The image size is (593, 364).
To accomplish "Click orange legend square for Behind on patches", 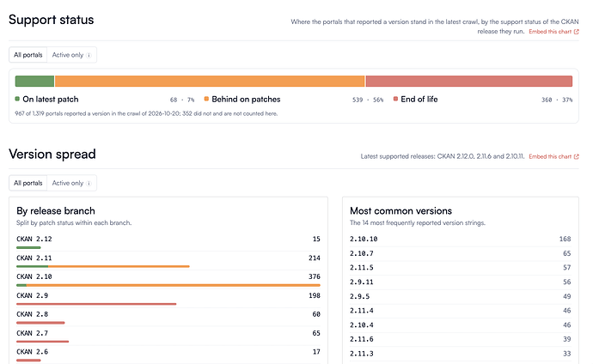I will click(206, 99).
